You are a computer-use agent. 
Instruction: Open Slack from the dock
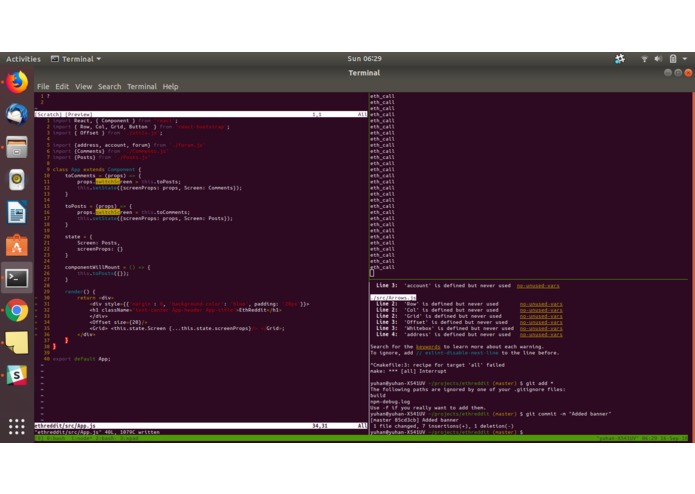point(17,375)
